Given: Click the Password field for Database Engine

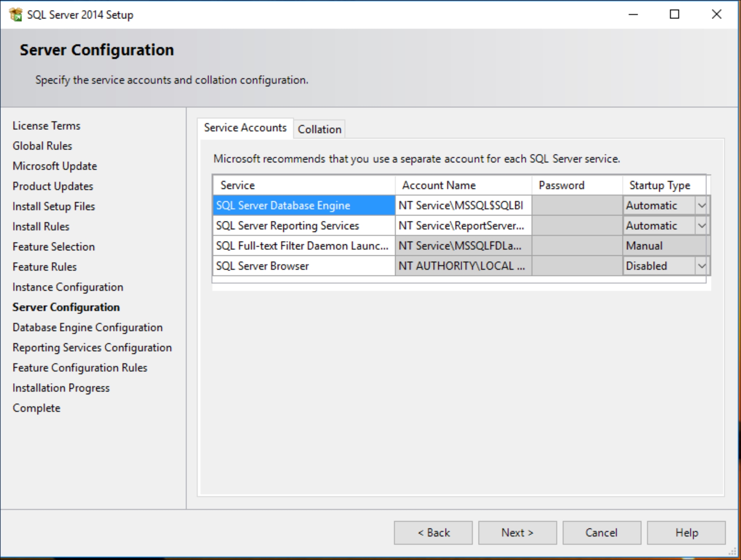Looking at the screenshot, I should click(577, 205).
